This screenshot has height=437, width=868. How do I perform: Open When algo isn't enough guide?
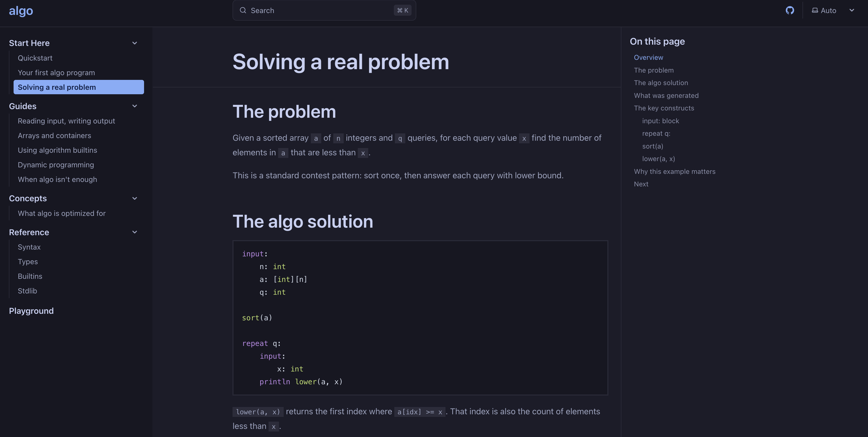pos(57,179)
